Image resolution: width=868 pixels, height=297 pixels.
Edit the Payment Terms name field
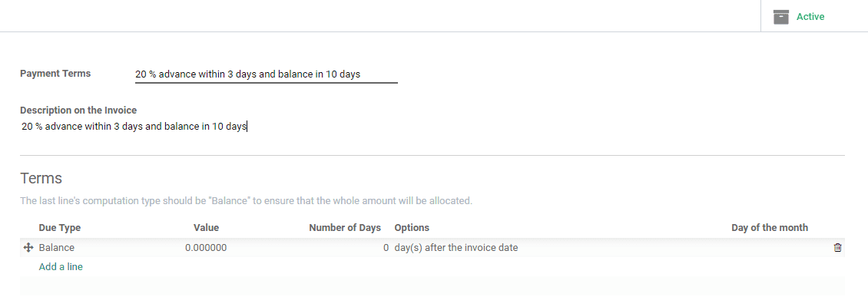(x=267, y=74)
